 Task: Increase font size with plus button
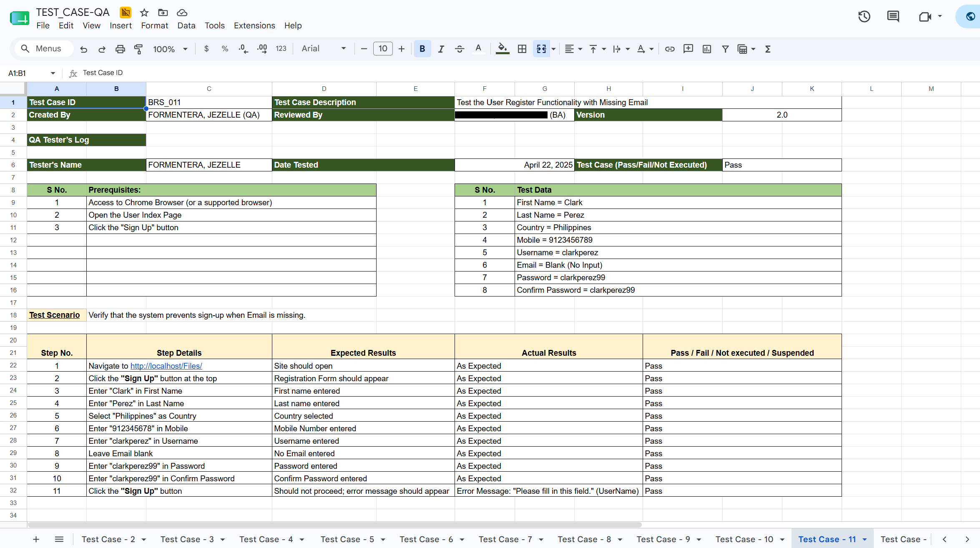coord(402,49)
